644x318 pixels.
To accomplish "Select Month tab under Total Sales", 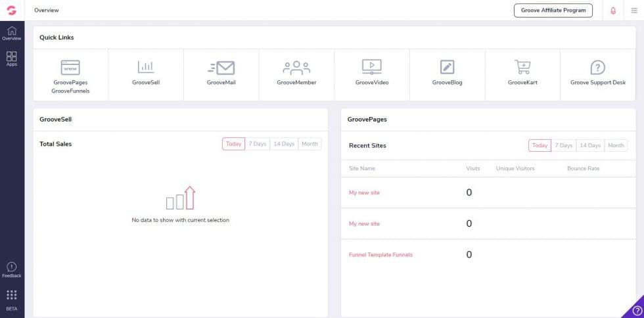I will tap(310, 144).
